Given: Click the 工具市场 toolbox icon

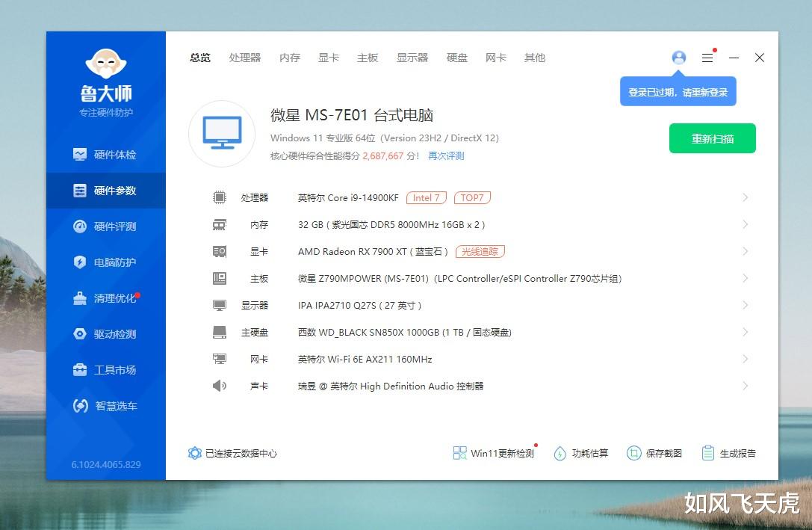Looking at the screenshot, I should (80, 370).
